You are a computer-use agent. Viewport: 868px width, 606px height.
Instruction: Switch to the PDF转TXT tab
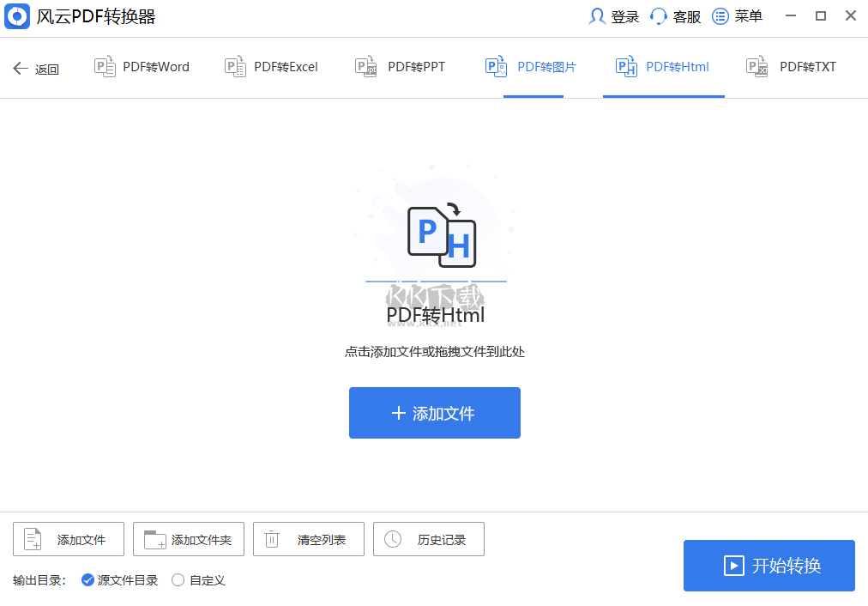790,66
